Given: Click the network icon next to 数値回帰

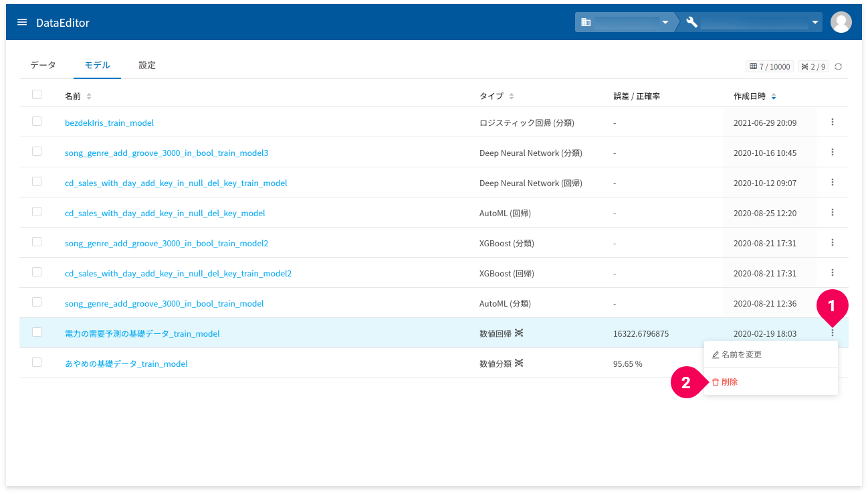Looking at the screenshot, I should [519, 333].
